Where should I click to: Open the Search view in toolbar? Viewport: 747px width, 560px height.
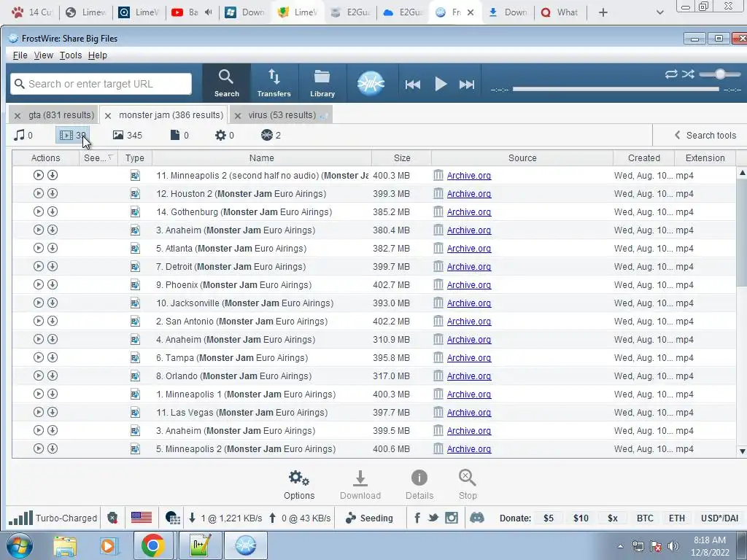coord(226,83)
